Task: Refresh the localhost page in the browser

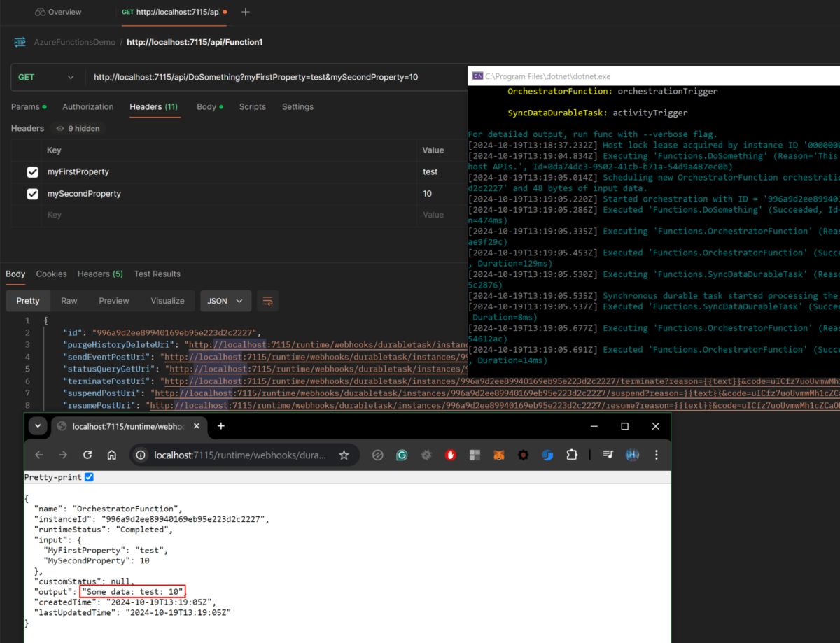Action: 87,455
